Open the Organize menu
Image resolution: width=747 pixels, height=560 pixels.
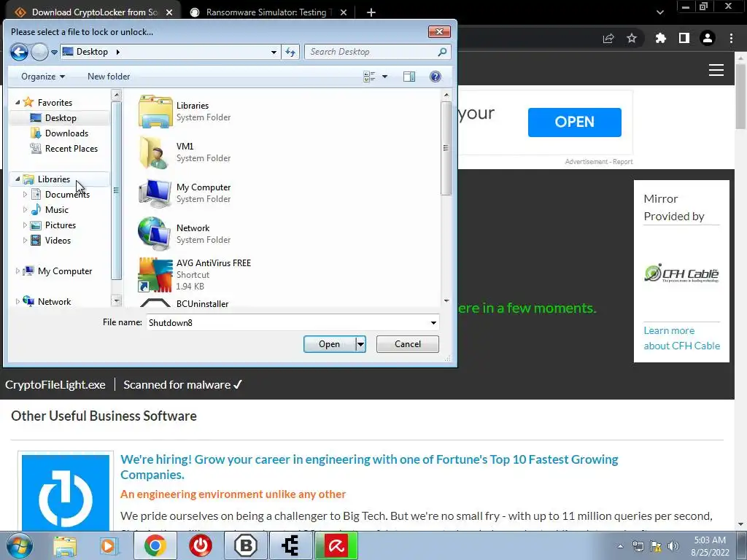43,77
